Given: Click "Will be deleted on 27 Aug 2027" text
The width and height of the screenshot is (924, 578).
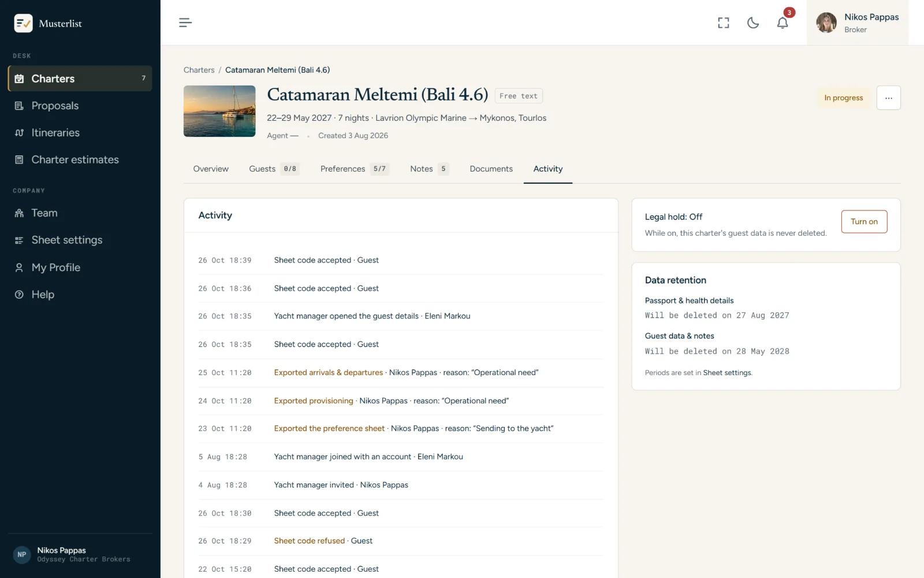Looking at the screenshot, I should (x=717, y=316).
